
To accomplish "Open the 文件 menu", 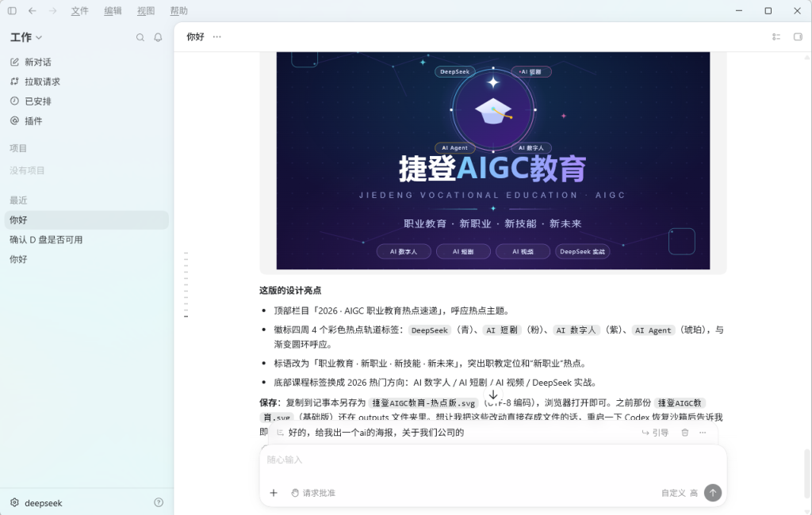I will tap(80, 11).
